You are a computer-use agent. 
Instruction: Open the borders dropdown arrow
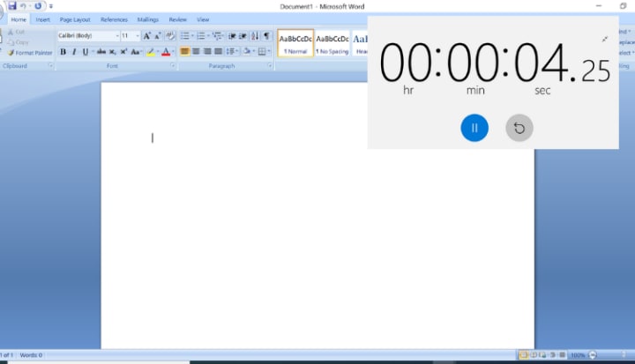tap(269, 51)
